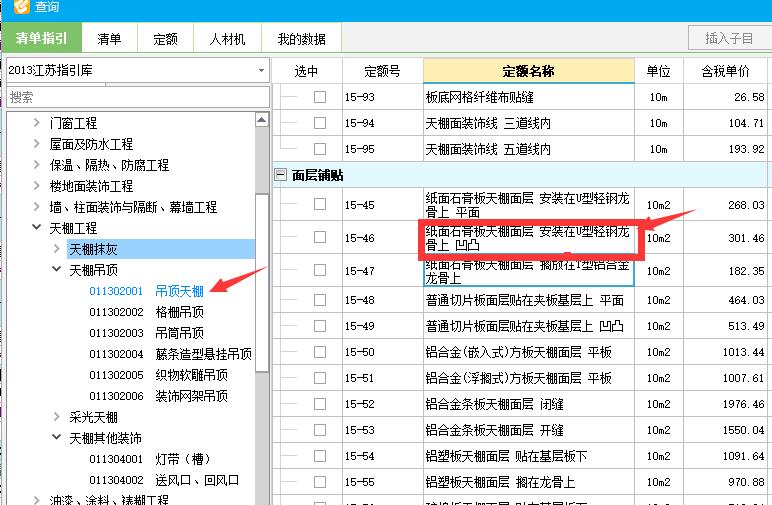The height and width of the screenshot is (505, 772).
Task: Check the box for quota 15-54
Action: pyautogui.click(x=320, y=456)
